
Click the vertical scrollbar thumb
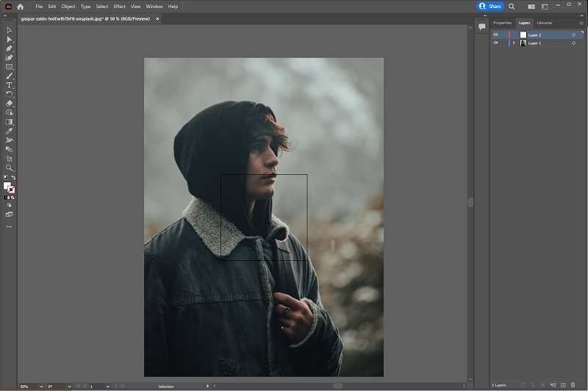click(x=470, y=202)
